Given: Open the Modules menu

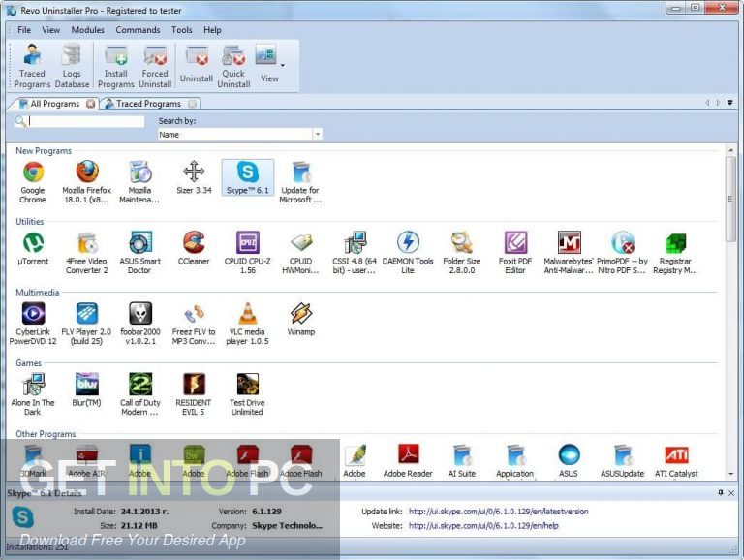Looking at the screenshot, I should coord(88,30).
